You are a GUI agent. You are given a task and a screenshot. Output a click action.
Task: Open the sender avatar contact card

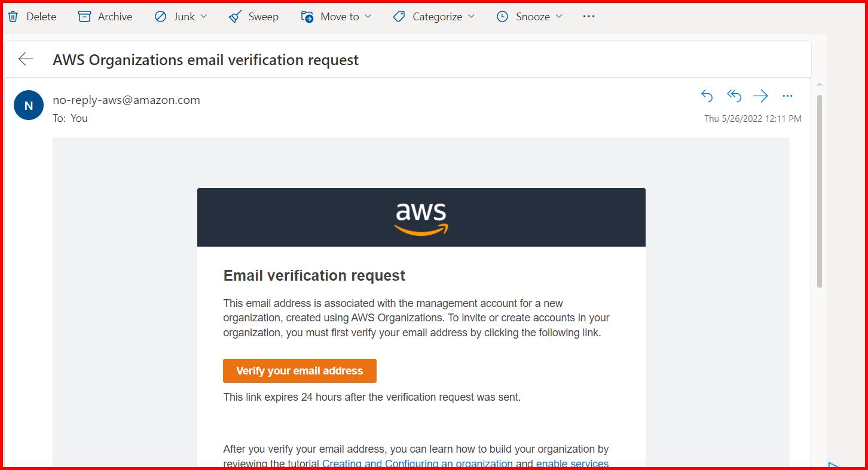click(x=28, y=105)
